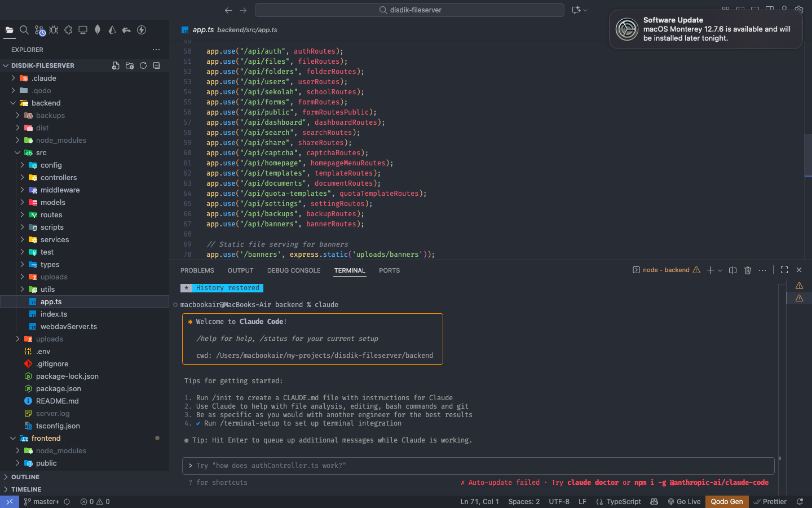Kill terminal with the trash icon

tap(748, 270)
